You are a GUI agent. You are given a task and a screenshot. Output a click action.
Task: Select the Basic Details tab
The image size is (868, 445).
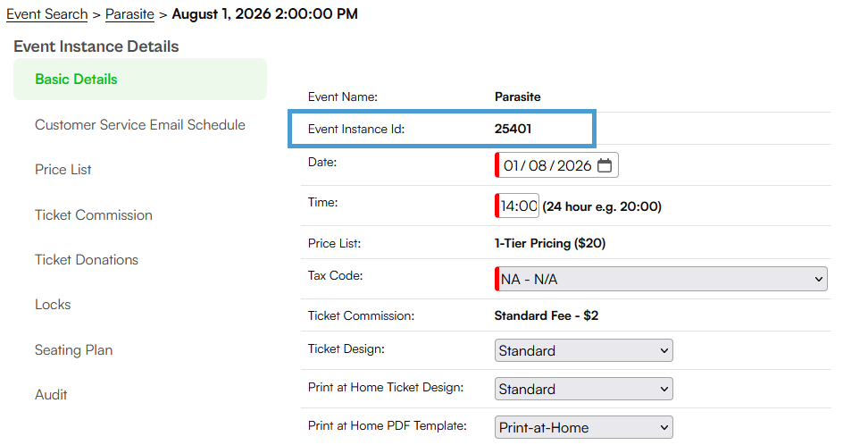(x=140, y=80)
